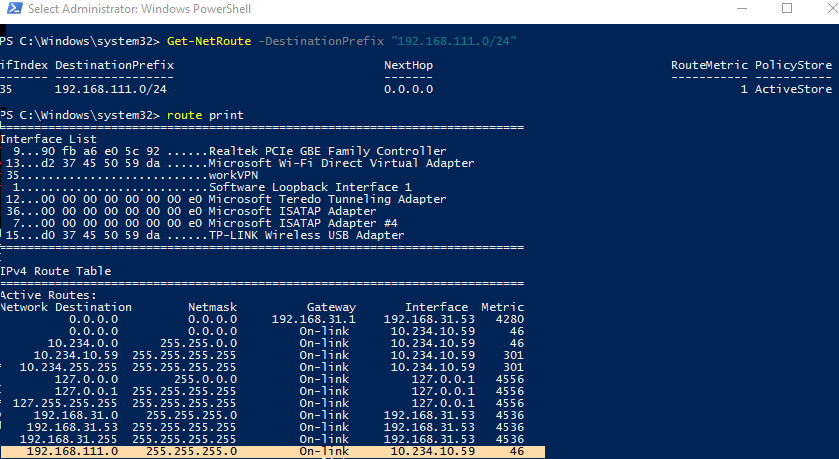Click the Netmask column header
This screenshot has width=839, height=459.
coord(212,308)
